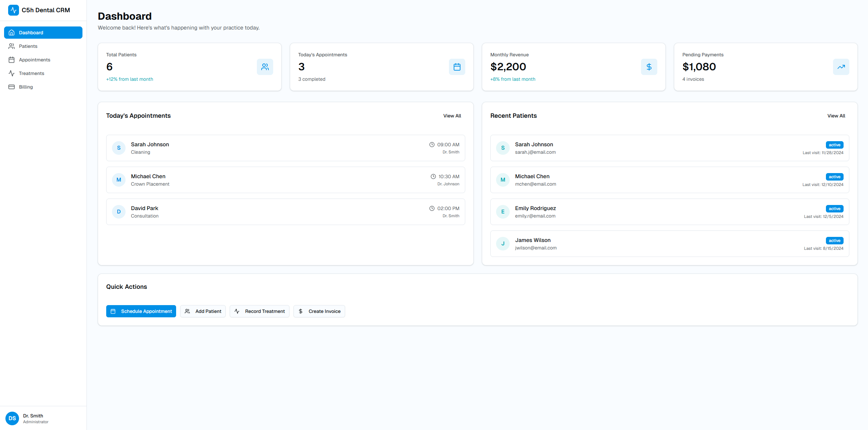
Task: Click the Record Treatment button
Action: click(x=259, y=311)
